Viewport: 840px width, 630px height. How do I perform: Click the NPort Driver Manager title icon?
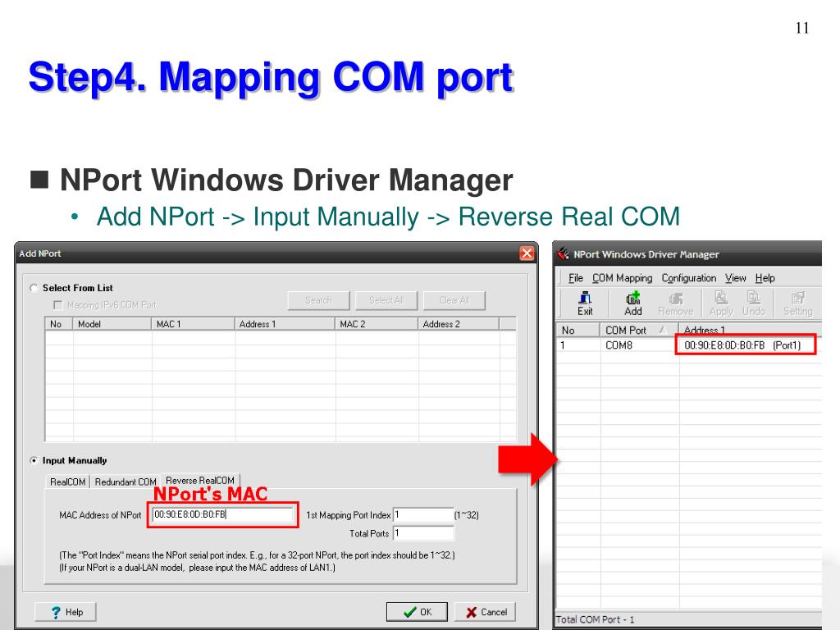(563, 253)
